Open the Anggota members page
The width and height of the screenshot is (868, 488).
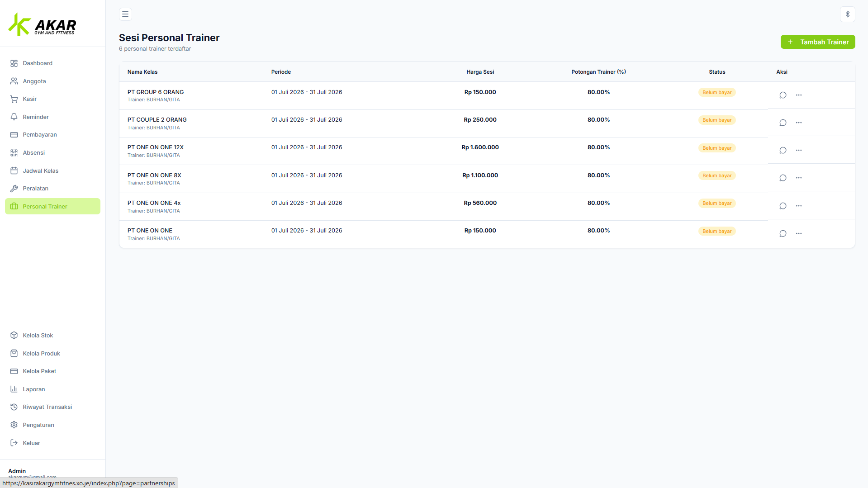point(52,81)
